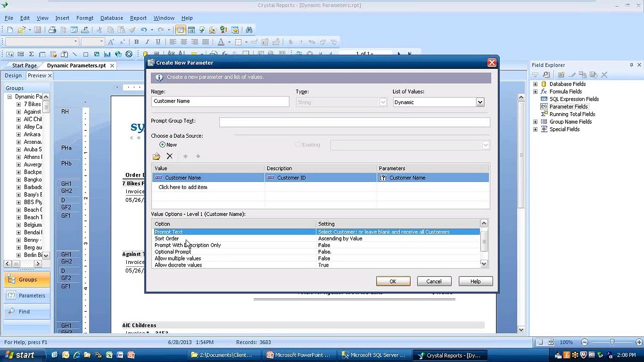This screenshot has height=362, width=644.
Task: Click the Print icon in toolbar
Action: (x=52, y=30)
